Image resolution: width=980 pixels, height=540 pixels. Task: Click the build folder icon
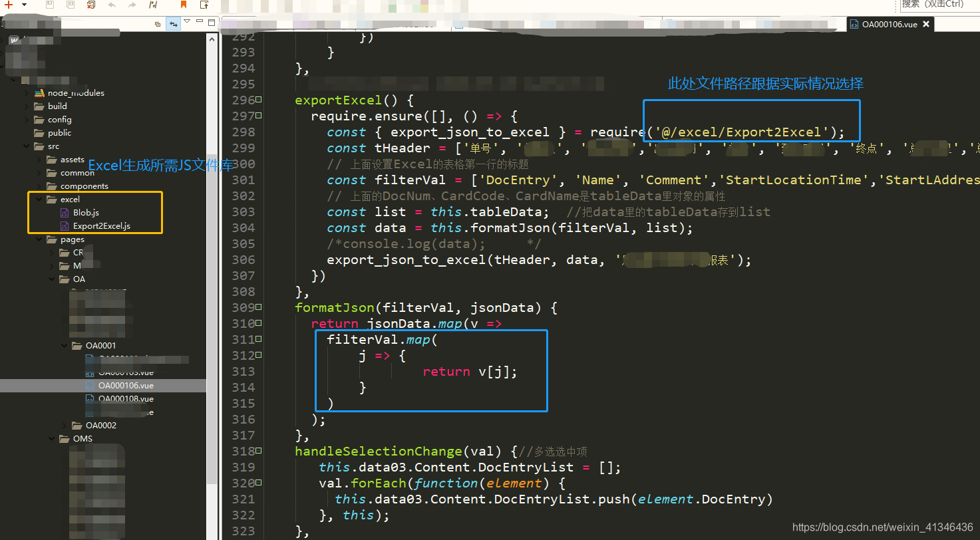pos(39,106)
